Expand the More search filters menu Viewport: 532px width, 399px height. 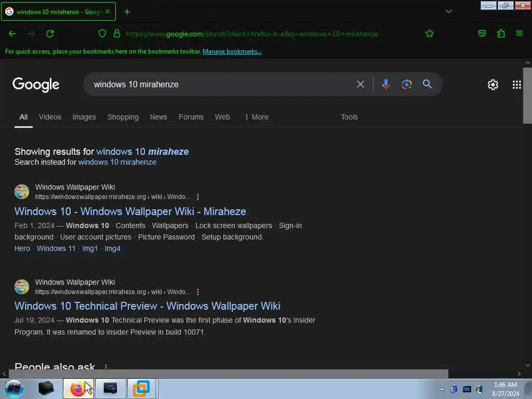[x=257, y=117]
